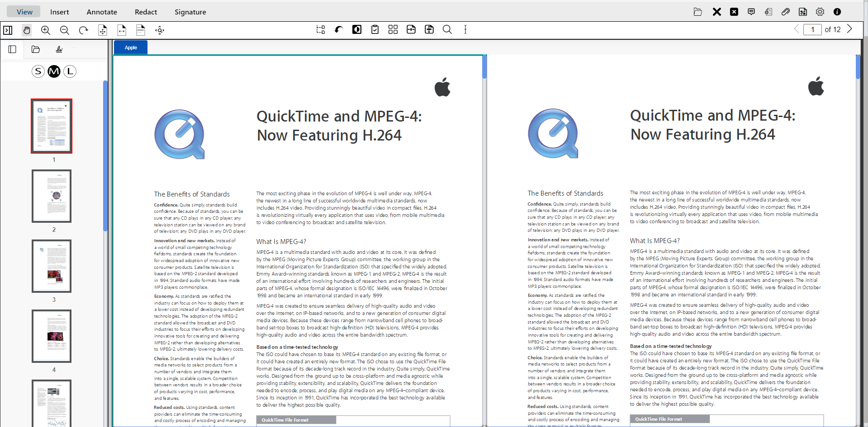Open the marquee zoom tool
Viewport: 868px width, 427px height.
160,30
